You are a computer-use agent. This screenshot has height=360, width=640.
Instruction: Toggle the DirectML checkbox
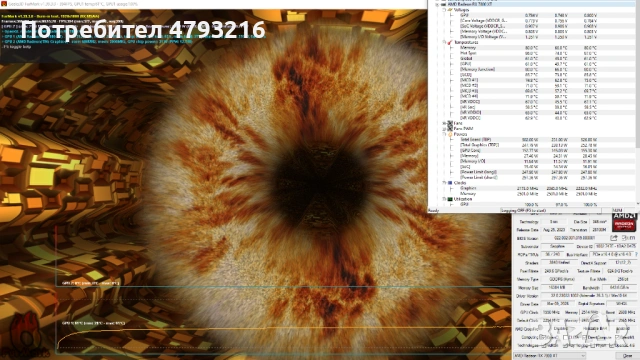pos(617,338)
